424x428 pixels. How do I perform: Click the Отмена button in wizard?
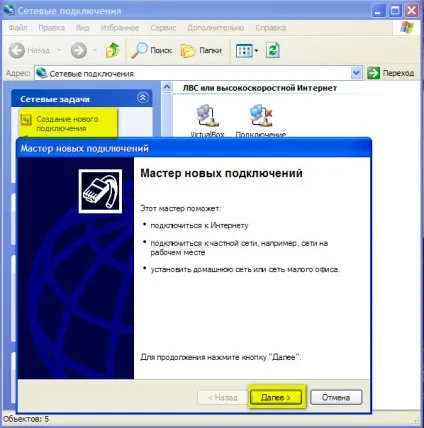336,397
